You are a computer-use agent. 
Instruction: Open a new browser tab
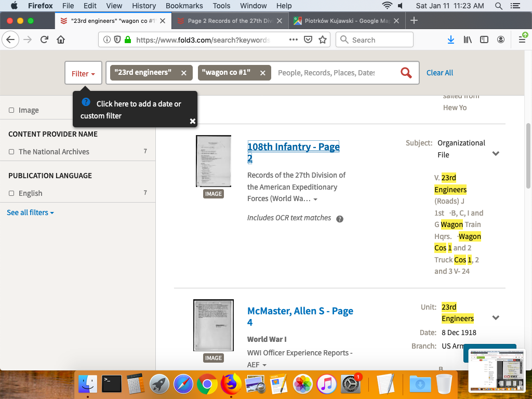pos(414,21)
